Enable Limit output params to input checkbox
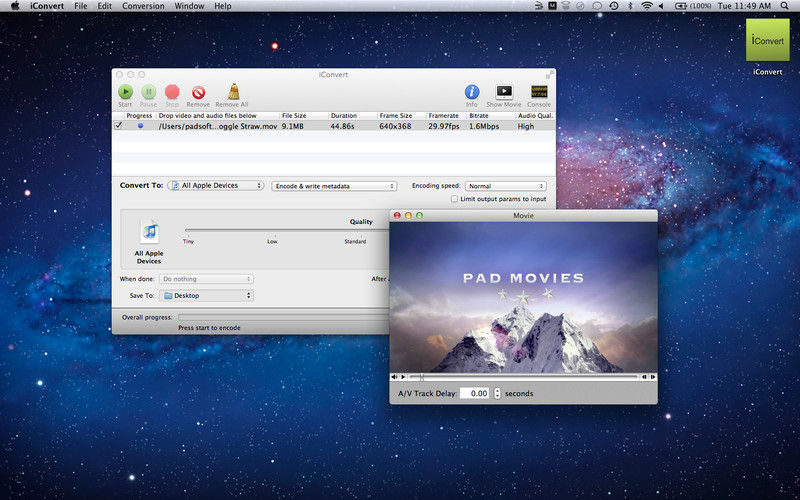Viewport: 800px width, 500px height. coord(454,199)
